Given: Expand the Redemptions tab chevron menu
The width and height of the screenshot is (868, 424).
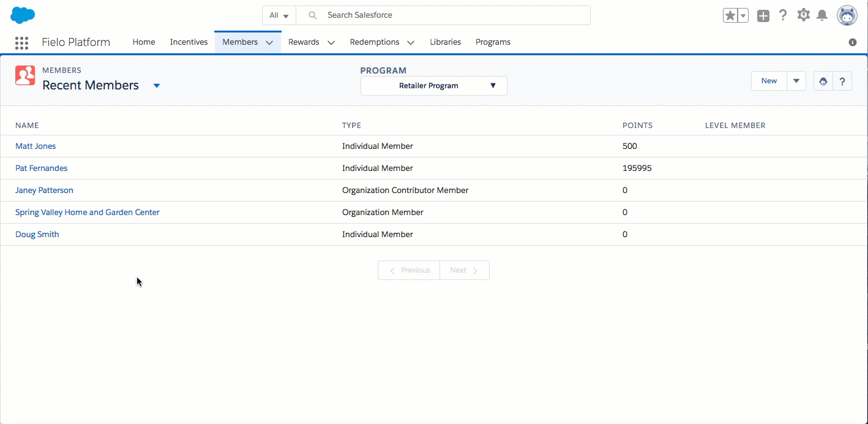Looking at the screenshot, I should point(411,43).
